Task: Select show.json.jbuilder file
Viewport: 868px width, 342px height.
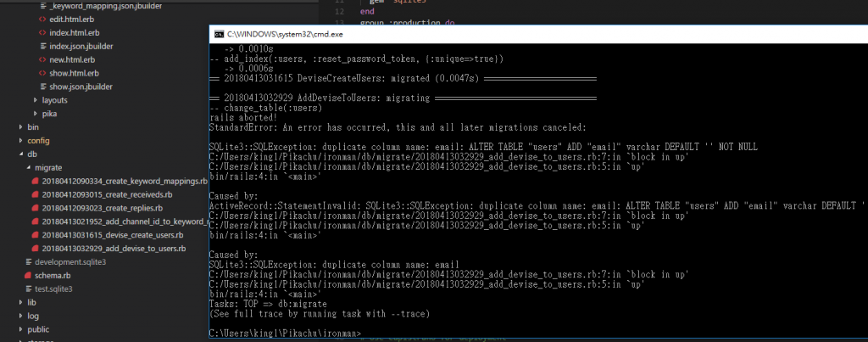Action: pyautogui.click(x=81, y=87)
